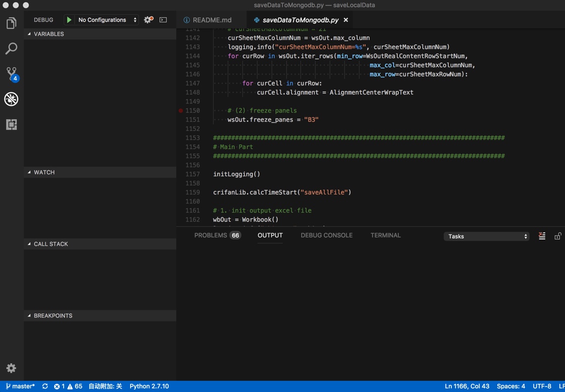This screenshot has width=565, height=392.
Task: Open the Explorer view in activity bar
Action: (x=11, y=23)
